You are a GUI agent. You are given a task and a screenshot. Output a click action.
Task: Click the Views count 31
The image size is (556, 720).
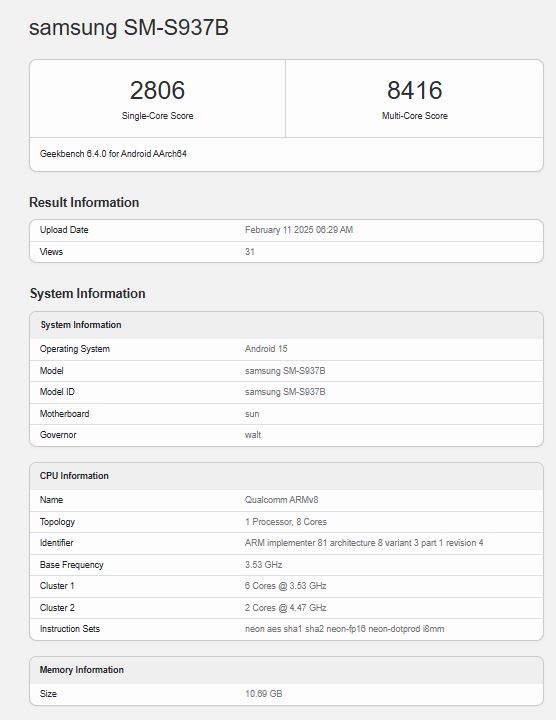[250, 252]
